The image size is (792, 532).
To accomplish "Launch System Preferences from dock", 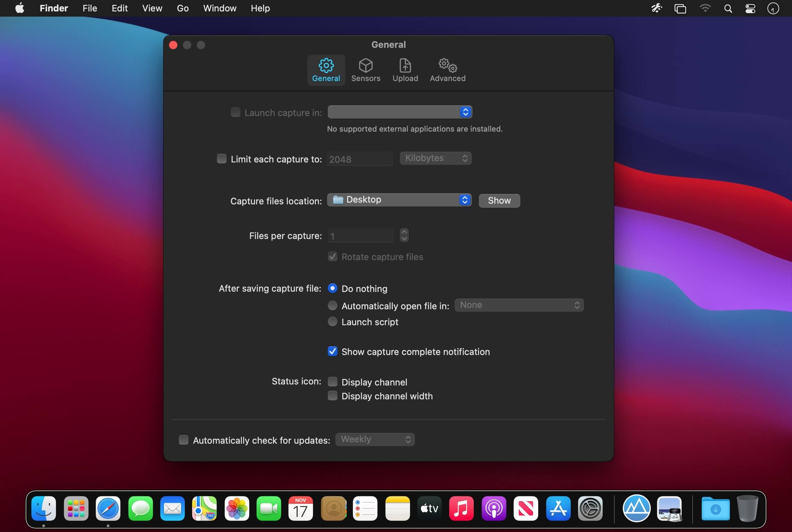I will click(x=590, y=508).
